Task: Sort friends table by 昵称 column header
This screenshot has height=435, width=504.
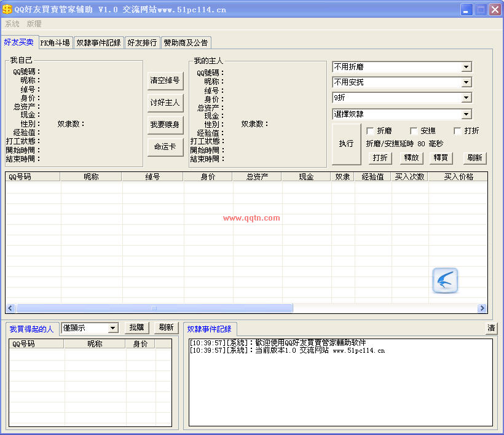Action: pyautogui.click(x=91, y=177)
